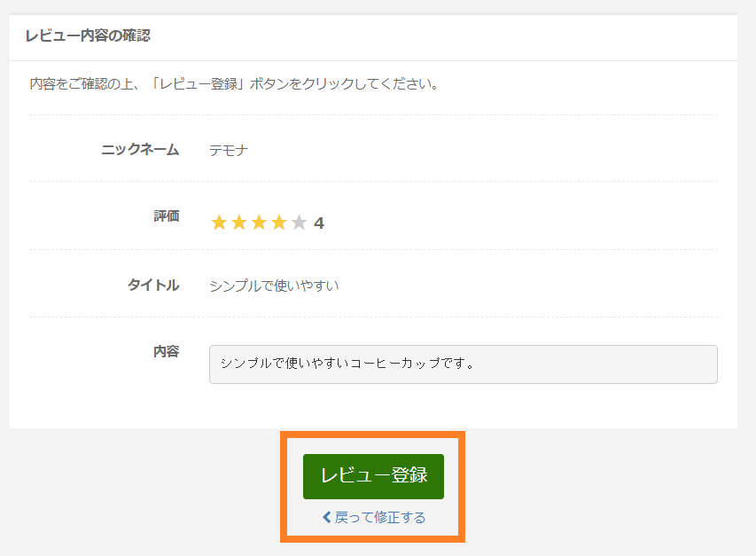Click the タイトル field label
The height and width of the screenshot is (556, 756).
153,285
